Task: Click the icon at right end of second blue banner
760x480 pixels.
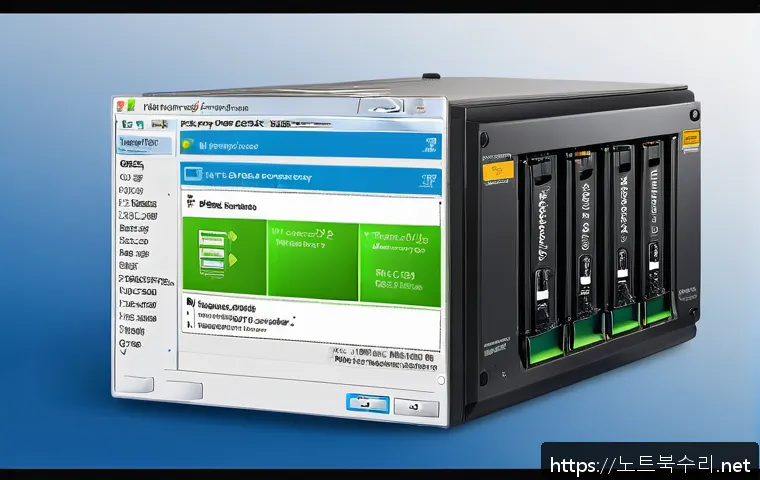Action: pyautogui.click(x=428, y=180)
